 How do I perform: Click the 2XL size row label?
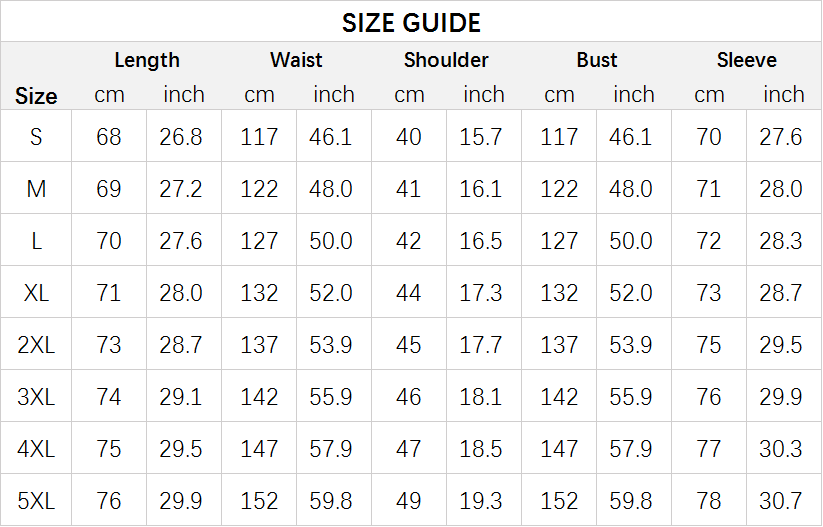click(x=36, y=345)
